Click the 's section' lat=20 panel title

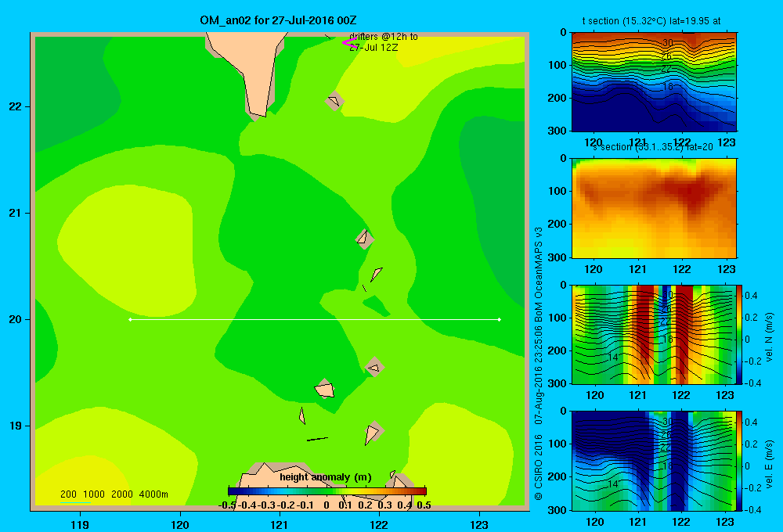coord(652,147)
